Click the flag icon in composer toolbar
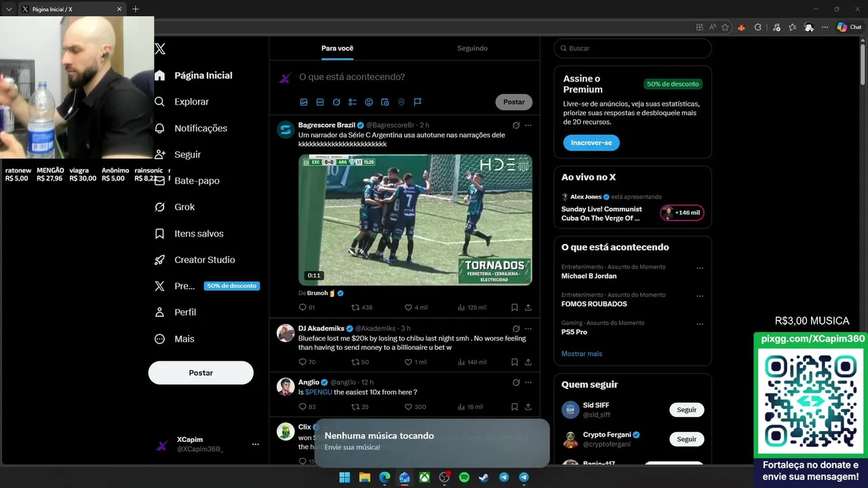 point(418,102)
